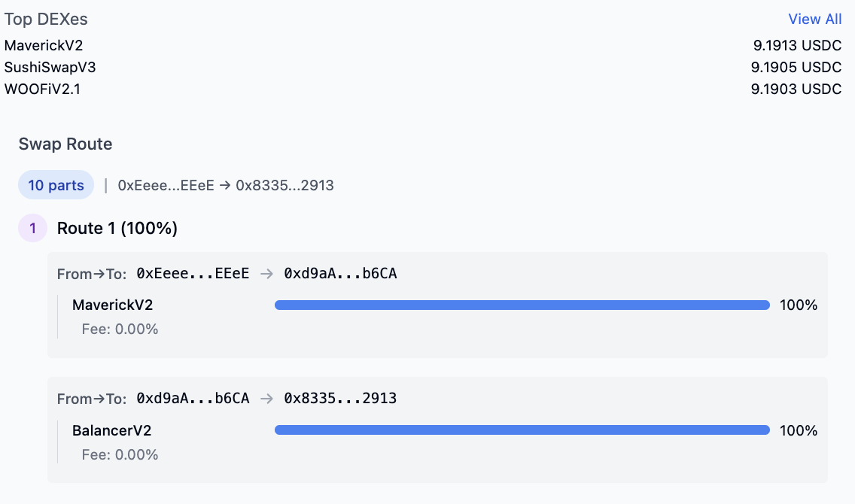Click the 9.1905 USDC quote amount
Screen dimensions: 855x504
coord(796,67)
